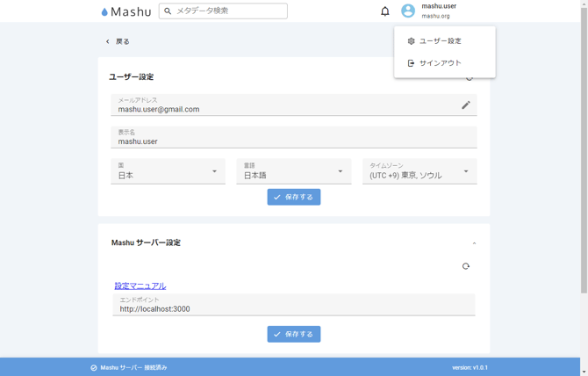Click the magnifier icon in search box
Viewport: 588px width, 376px height.
point(168,11)
